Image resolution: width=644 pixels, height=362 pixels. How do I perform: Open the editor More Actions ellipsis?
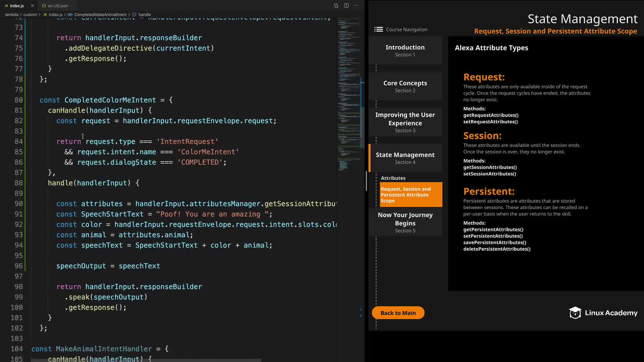[356, 5]
